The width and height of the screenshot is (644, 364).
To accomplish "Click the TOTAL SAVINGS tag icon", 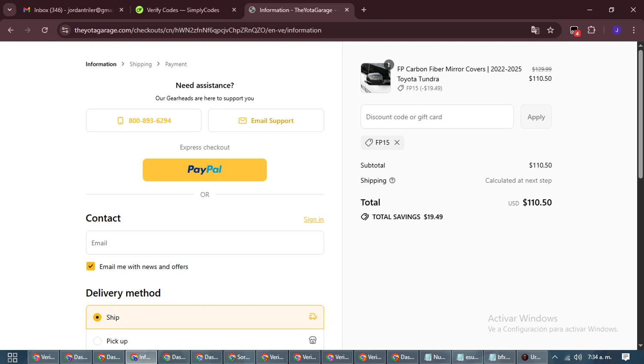I will point(365,217).
